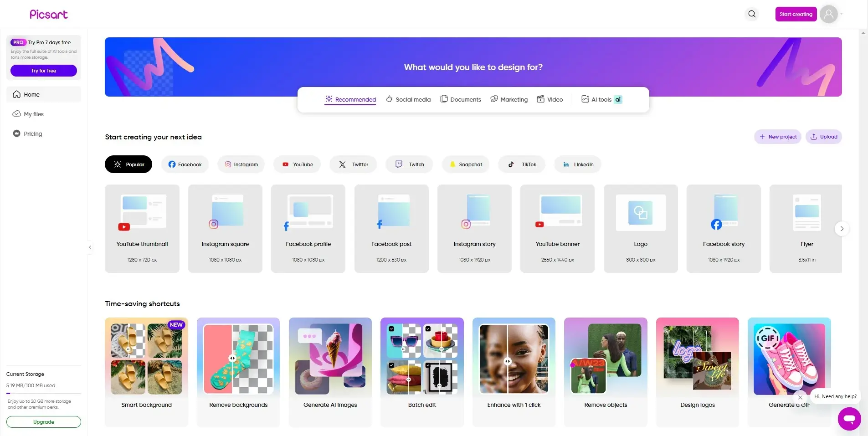Open the AI tools tab

pos(601,99)
